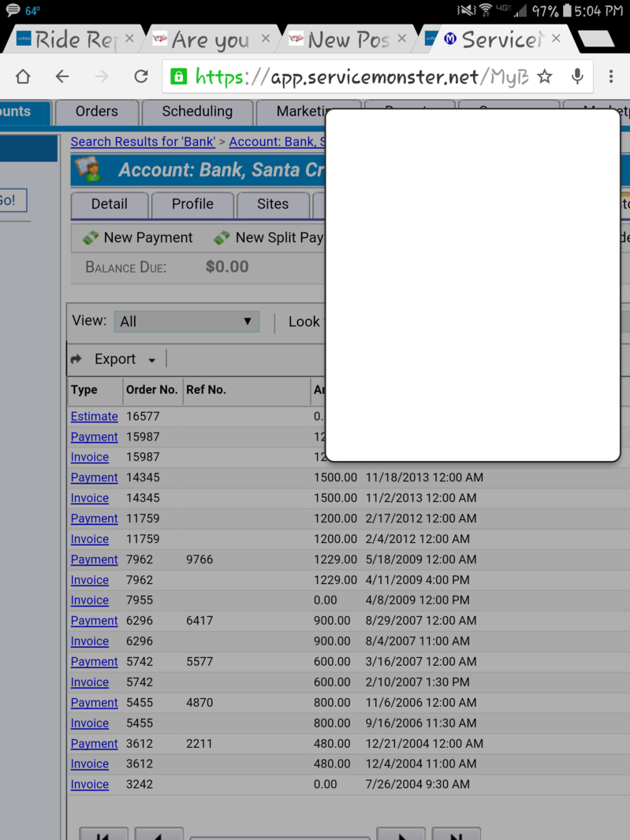Open Payment link for order 5455
Screen dimensions: 630x840
coord(95,702)
